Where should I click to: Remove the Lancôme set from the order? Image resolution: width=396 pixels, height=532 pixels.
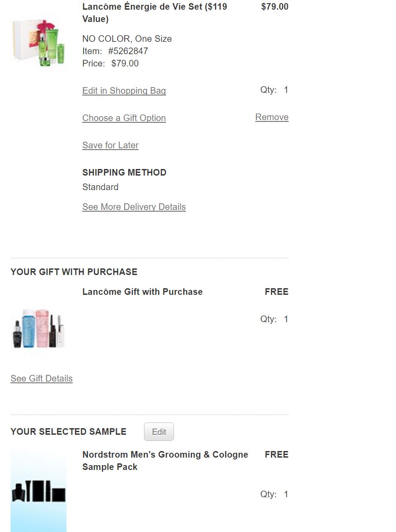272,117
